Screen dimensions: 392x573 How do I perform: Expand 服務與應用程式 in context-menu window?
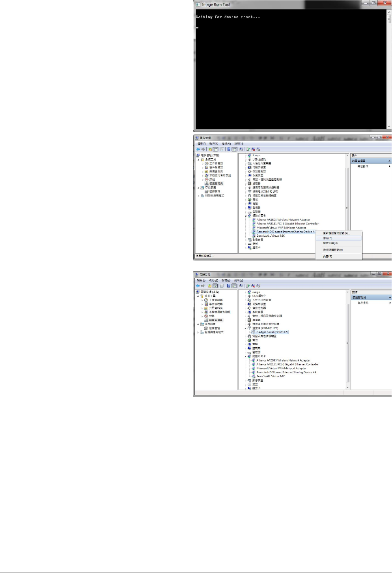coord(198,195)
